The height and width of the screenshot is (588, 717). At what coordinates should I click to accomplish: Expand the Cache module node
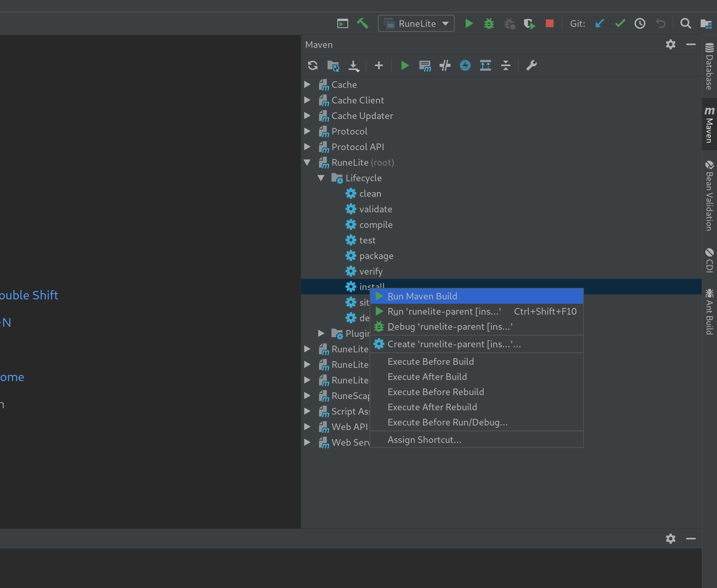pyautogui.click(x=307, y=84)
